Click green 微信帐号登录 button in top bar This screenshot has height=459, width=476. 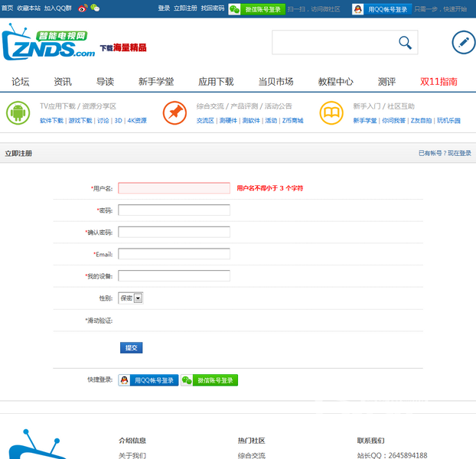tap(256, 9)
